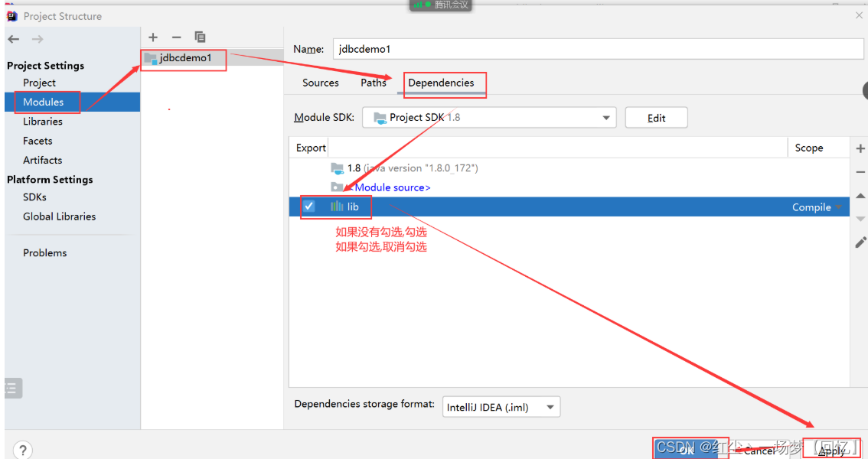
Task: Click the Edit button next to Module SDK
Action: [656, 117]
